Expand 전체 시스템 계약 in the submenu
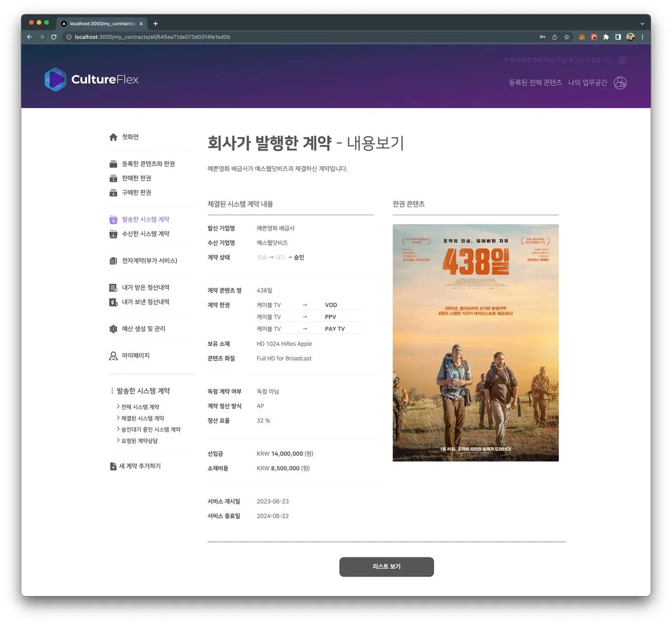Screen dimensions: 672x624 tap(141, 407)
